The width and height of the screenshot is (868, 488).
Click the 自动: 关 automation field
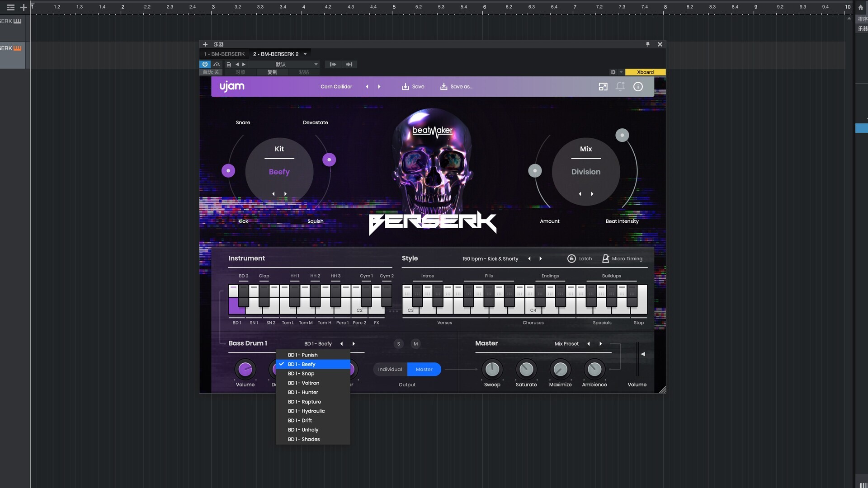[211, 72]
